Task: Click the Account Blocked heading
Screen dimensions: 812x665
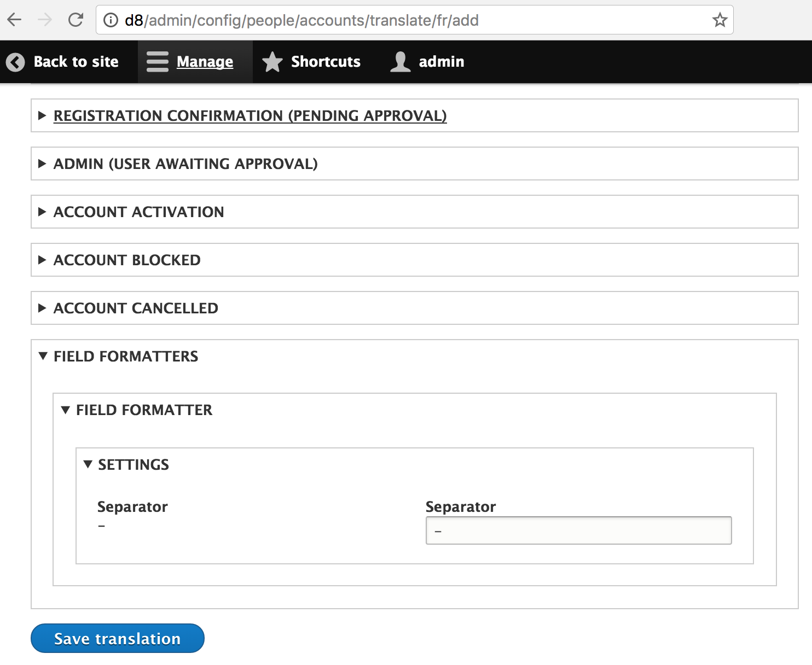Action: pyautogui.click(x=127, y=260)
